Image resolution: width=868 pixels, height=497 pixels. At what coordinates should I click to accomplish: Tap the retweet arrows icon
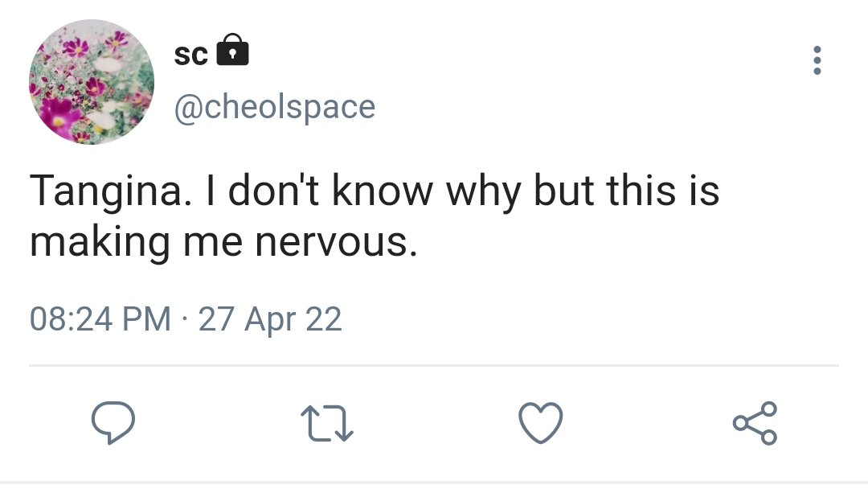coord(326,422)
